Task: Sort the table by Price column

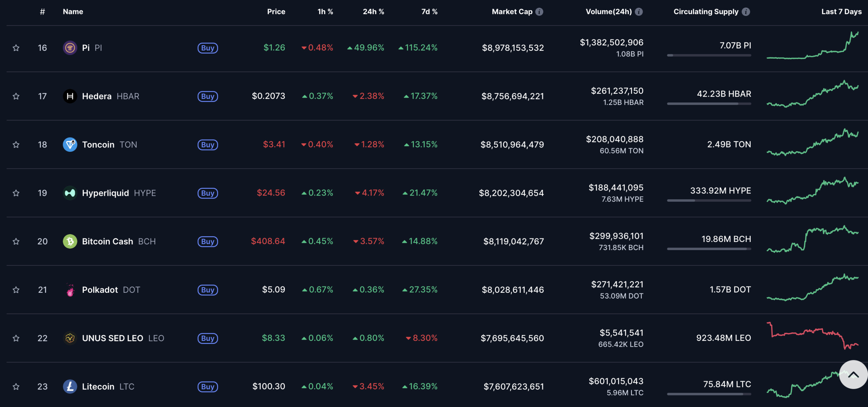Action: click(x=276, y=12)
